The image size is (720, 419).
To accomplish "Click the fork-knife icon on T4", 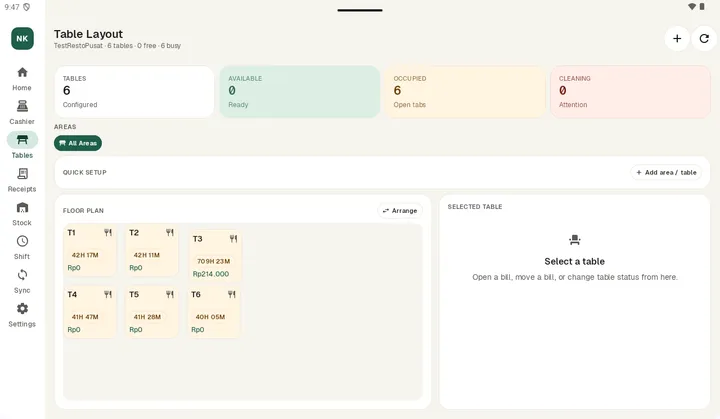I will pos(108,294).
